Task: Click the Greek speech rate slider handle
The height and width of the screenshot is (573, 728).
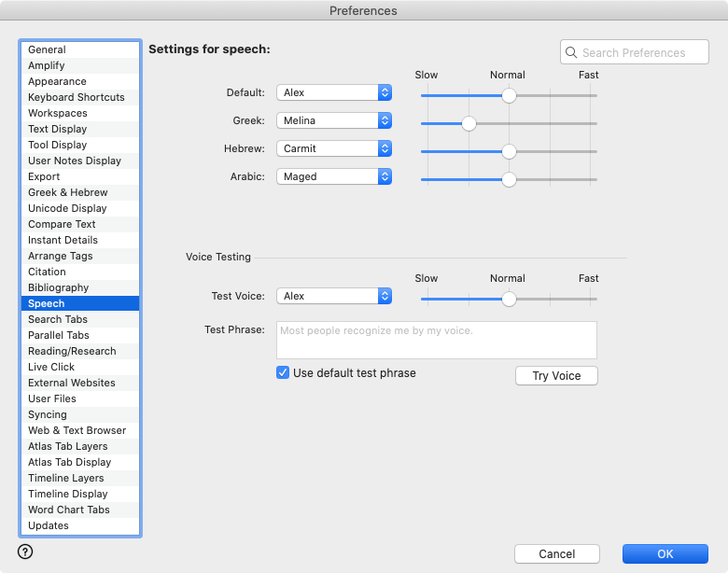Action: pos(469,123)
